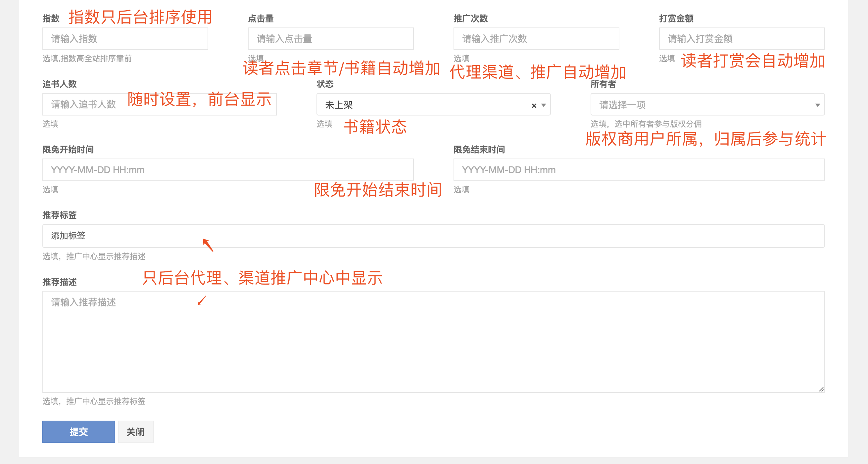Image resolution: width=868 pixels, height=464 pixels.
Task: Click the 限免开始时间 label
Action: (x=68, y=149)
